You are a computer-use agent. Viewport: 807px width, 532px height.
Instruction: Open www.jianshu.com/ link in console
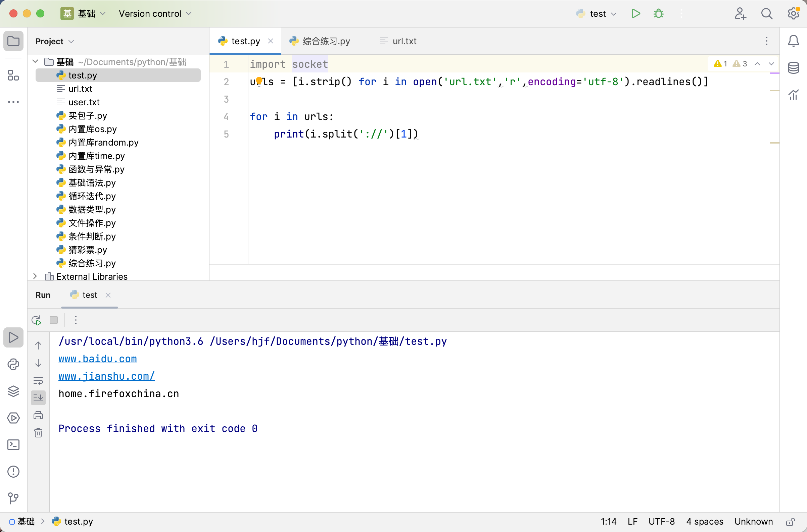[x=107, y=376]
